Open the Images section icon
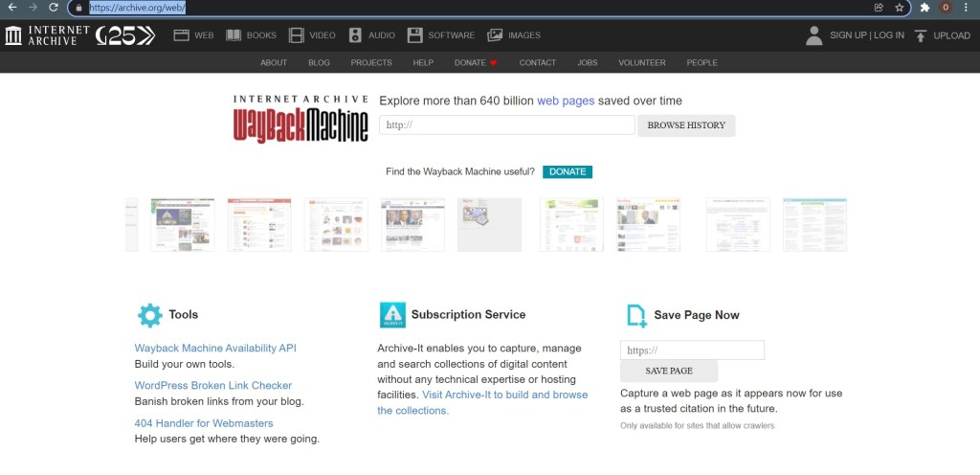The height and width of the screenshot is (475, 980). pyautogui.click(x=495, y=35)
